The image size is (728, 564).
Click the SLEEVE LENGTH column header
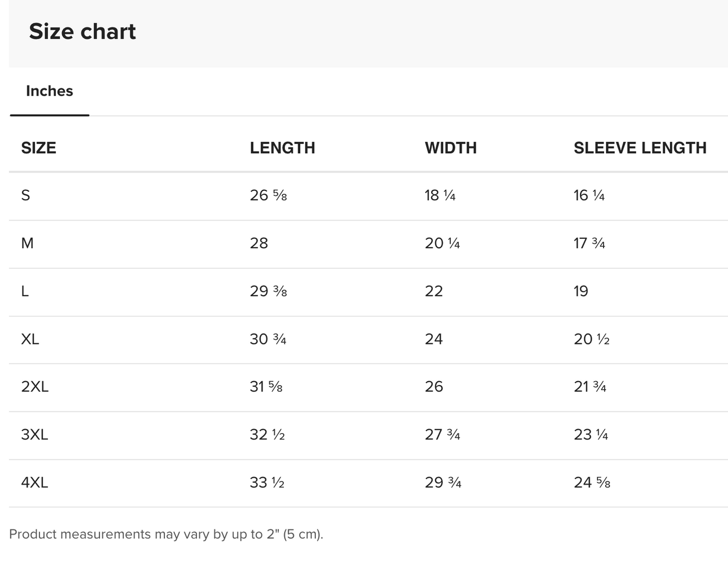click(x=640, y=148)
